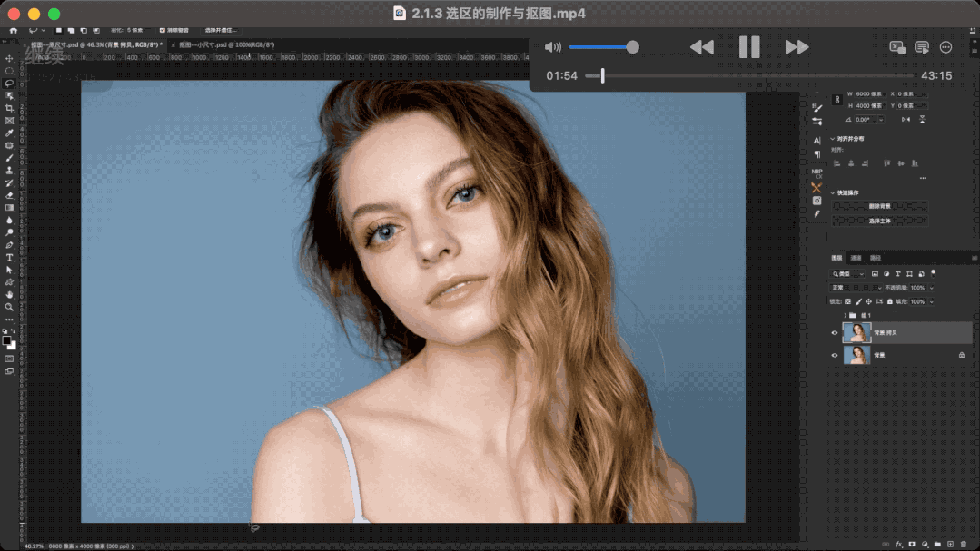
Task: Open the layer filter type dropdown
Action: [x=848, y=273]
